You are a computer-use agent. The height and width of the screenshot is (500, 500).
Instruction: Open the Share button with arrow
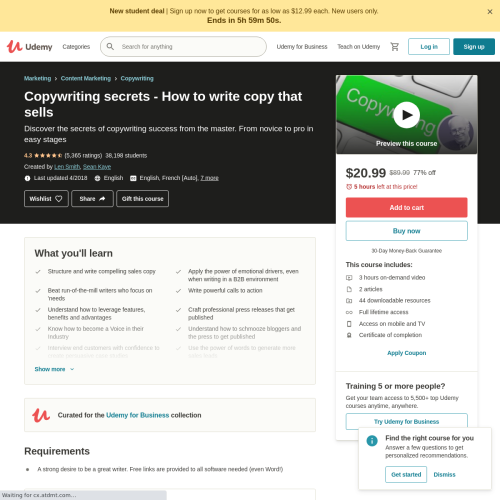(x=92, y=199)
